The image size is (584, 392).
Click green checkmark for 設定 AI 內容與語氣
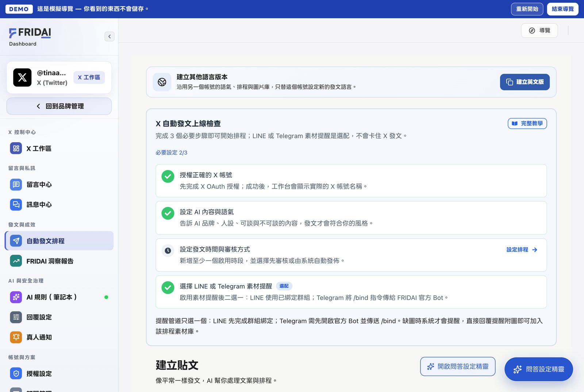pos(168,213)
